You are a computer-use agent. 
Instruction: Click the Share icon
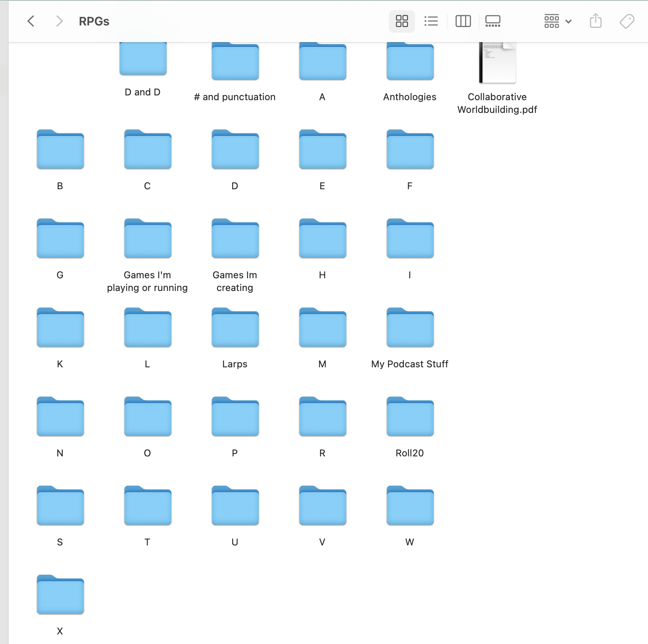(596, 21)
